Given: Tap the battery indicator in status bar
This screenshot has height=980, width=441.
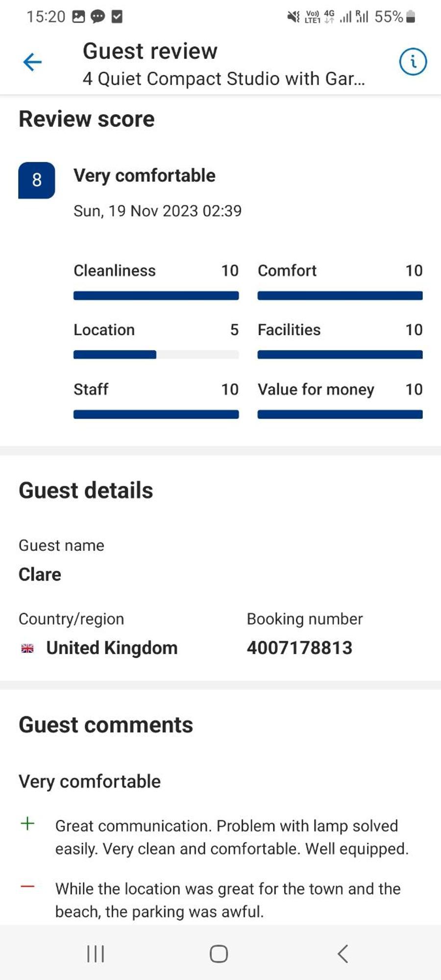Looking at the screenshot, I should (x=411, y=17).
